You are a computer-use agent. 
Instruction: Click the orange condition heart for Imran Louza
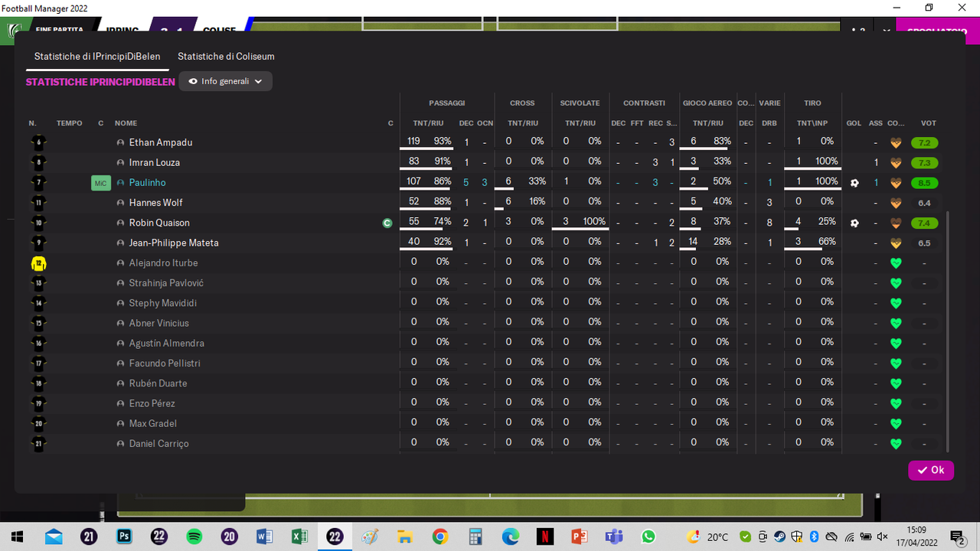(896, 163)
